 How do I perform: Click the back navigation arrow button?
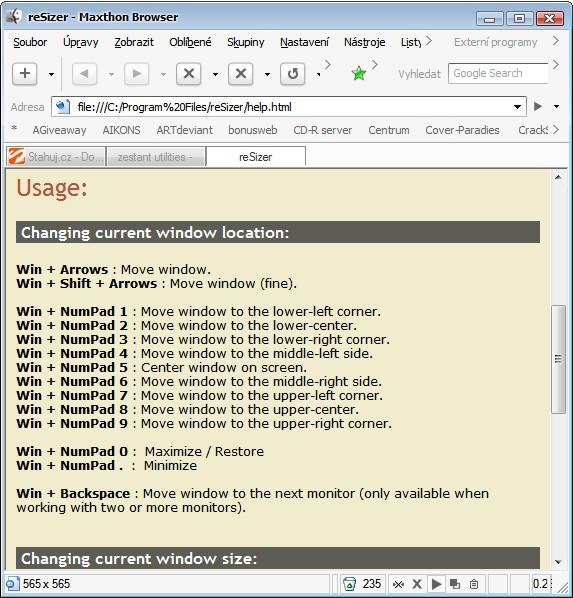coord(84,73)
